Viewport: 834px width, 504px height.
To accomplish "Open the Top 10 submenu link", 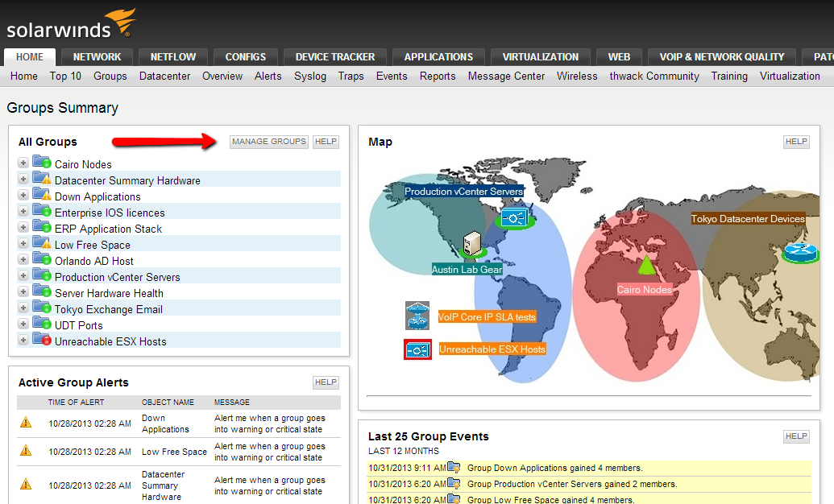I will [65, 76].
